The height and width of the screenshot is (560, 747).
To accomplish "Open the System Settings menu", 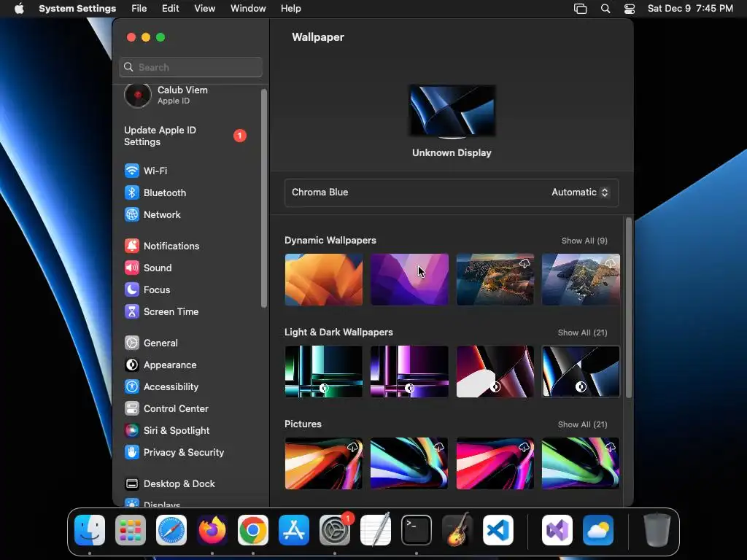I will [77, 9].
